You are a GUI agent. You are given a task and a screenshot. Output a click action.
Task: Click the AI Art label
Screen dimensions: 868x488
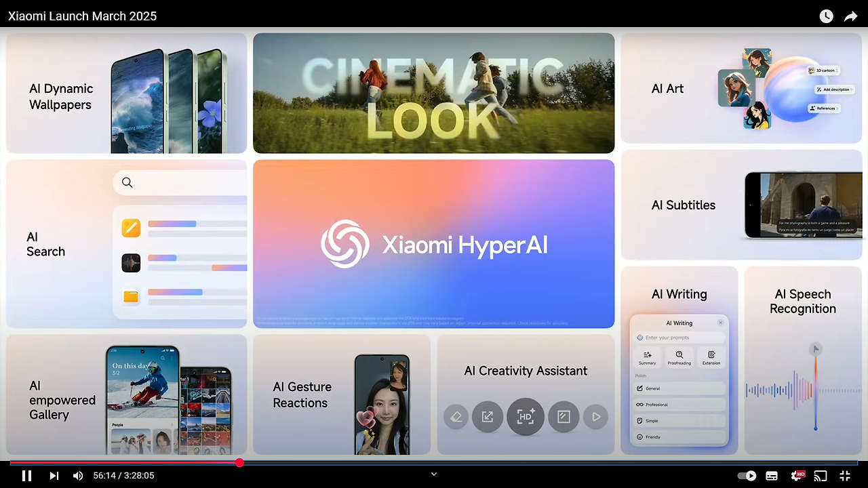tap(667, 89)
